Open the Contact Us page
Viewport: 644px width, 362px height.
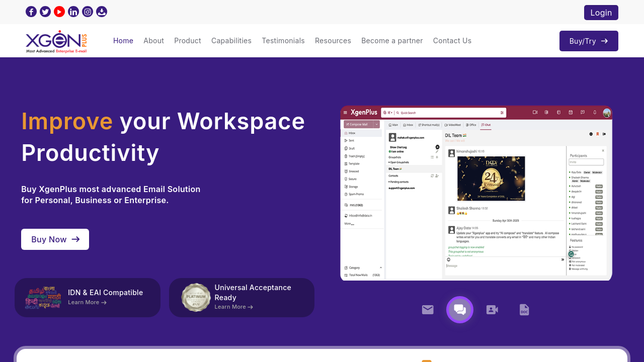(452, 41)
